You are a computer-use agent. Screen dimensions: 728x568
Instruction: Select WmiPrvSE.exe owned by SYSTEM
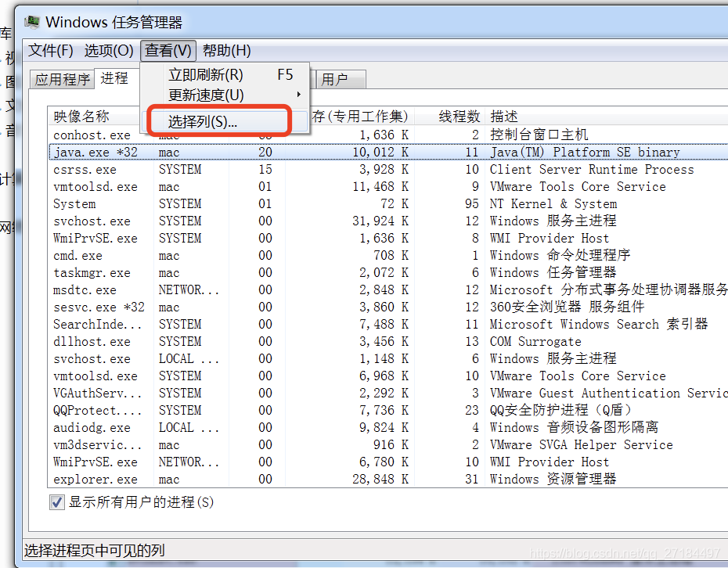click(x=388, y=238)
